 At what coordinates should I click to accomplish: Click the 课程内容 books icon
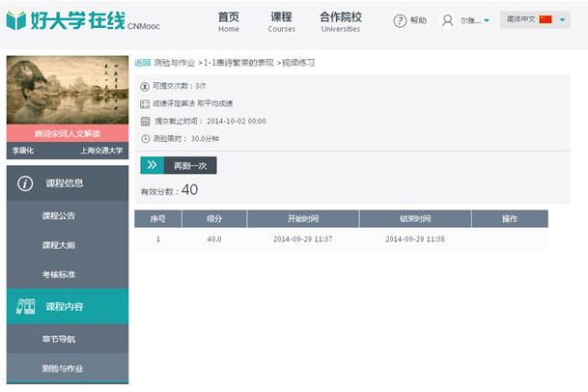(x=26, y=306)
